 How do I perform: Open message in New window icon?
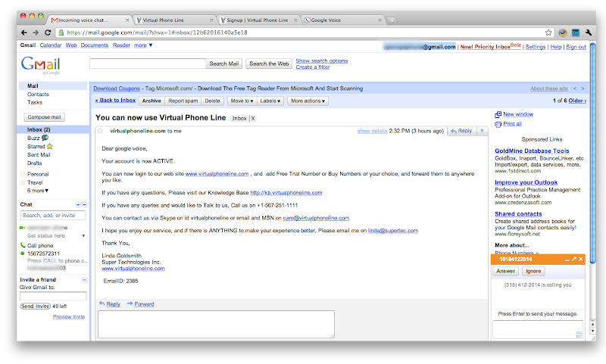[498, 114]
